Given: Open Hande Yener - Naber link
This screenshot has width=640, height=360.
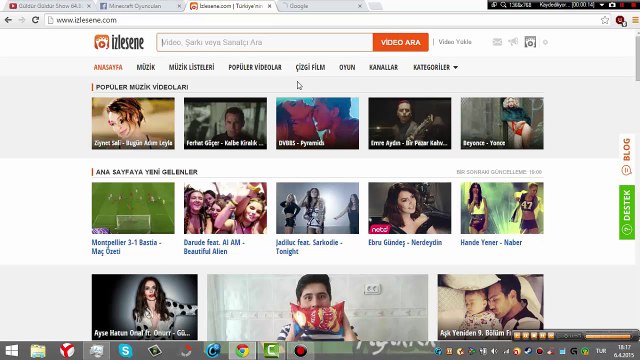Looking at the screenshot, I should tap(491, 242).
